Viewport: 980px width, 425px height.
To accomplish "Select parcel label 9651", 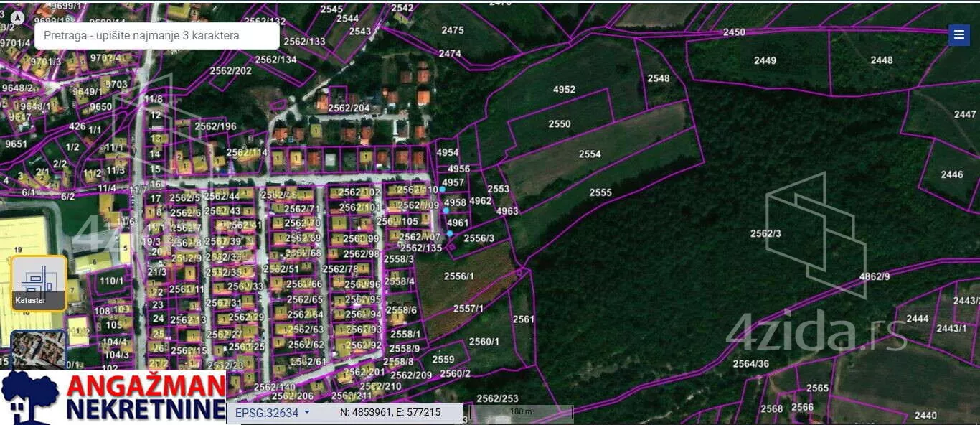I will click(x=16, y=144).
